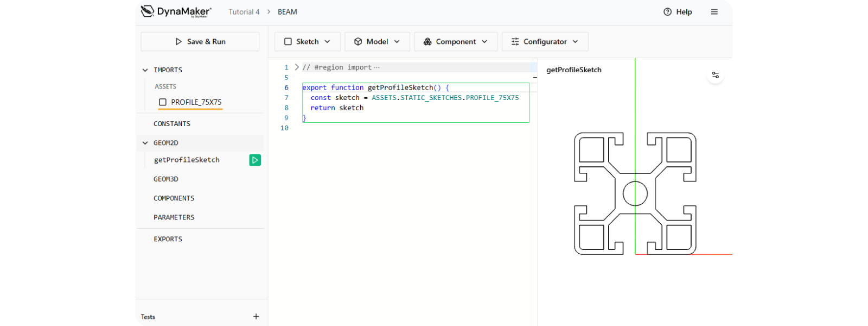The height and width of the screenshot is (326, 868).
Task: Expand the folded import region on line 1
Action: tap(297, 67)
